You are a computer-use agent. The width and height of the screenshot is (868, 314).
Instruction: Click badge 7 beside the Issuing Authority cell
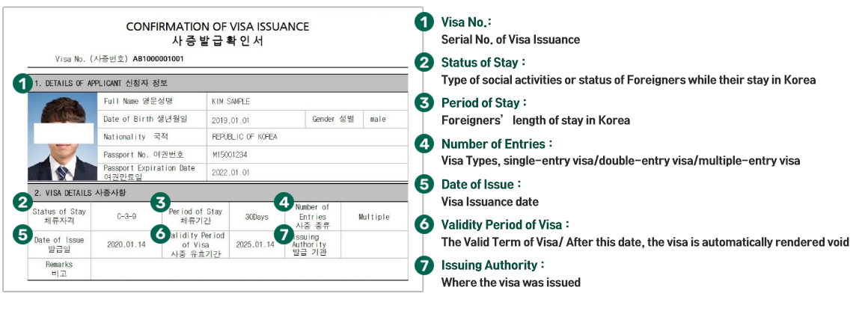coord(283,233)
